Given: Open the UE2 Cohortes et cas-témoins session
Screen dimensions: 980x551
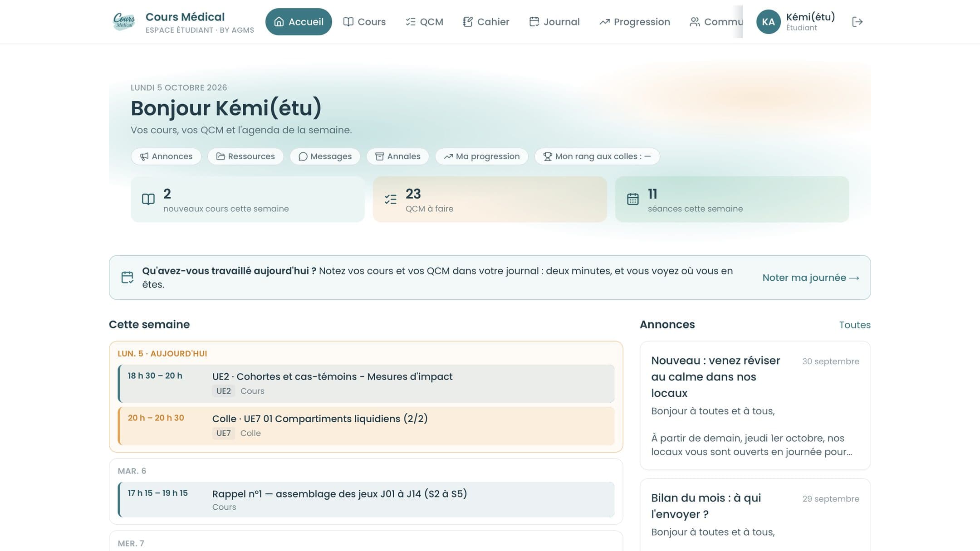Looking at the screenshot, I should (366, 384).
